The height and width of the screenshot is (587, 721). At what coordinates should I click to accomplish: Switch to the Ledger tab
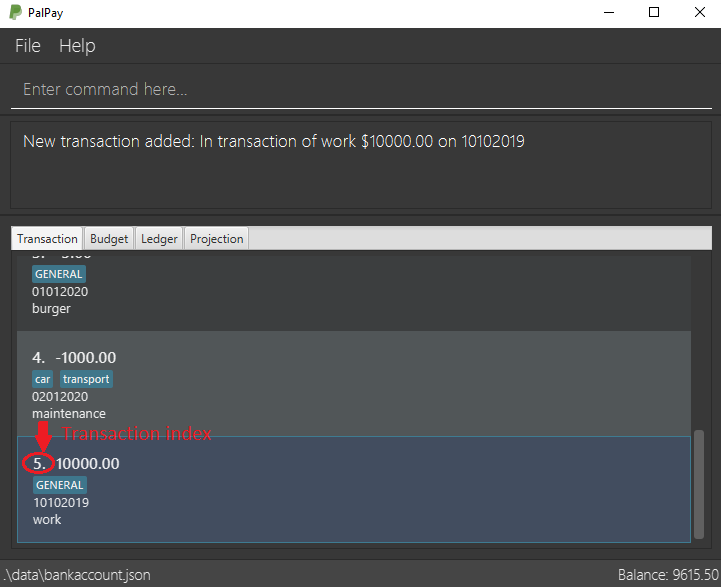pyautogui.click(x=159, y=239)
